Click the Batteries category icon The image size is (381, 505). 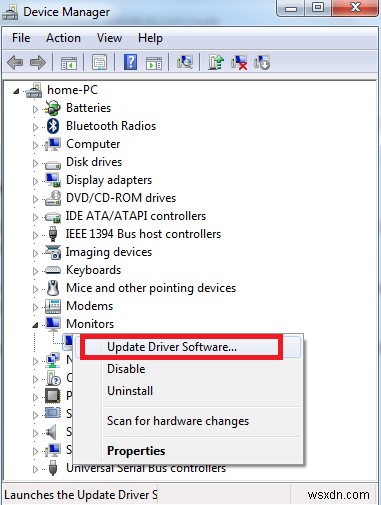pyautogui.click(x=53, y=108)
